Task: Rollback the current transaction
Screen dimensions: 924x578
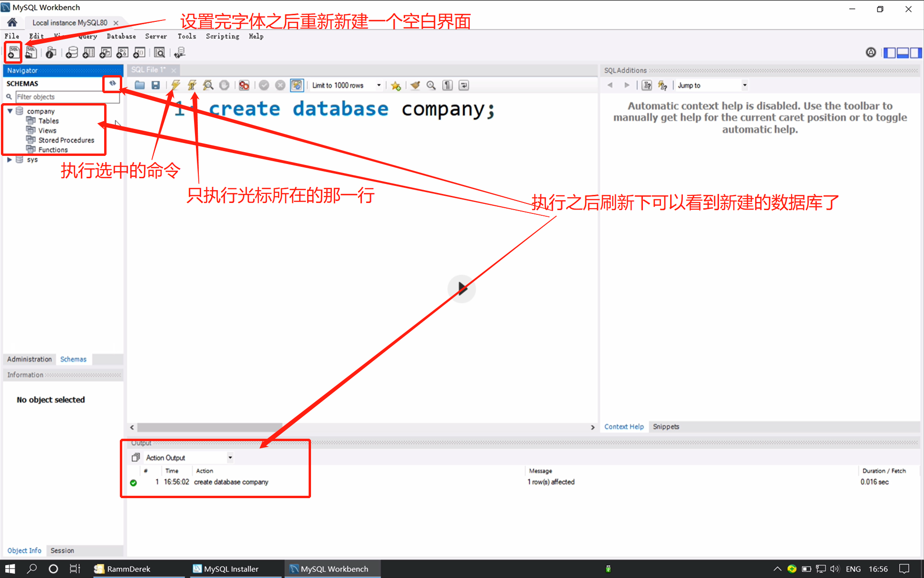Action: 280,85
